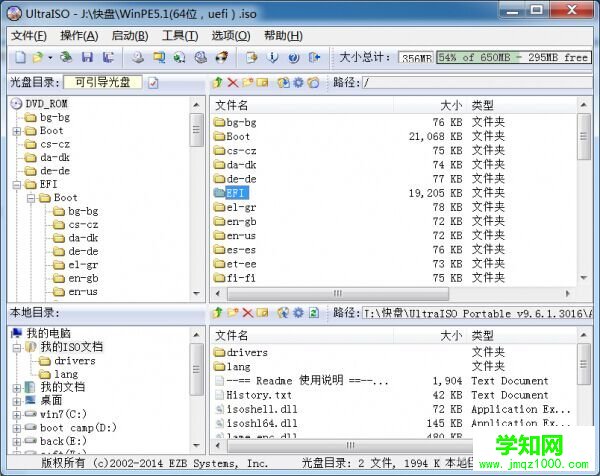Click the Refresh icon in local pane toolbar

tap(314, 313)
